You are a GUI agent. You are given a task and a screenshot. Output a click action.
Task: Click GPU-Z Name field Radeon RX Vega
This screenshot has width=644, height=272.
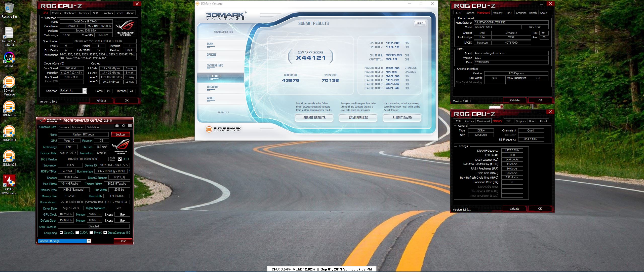(83, 134)
